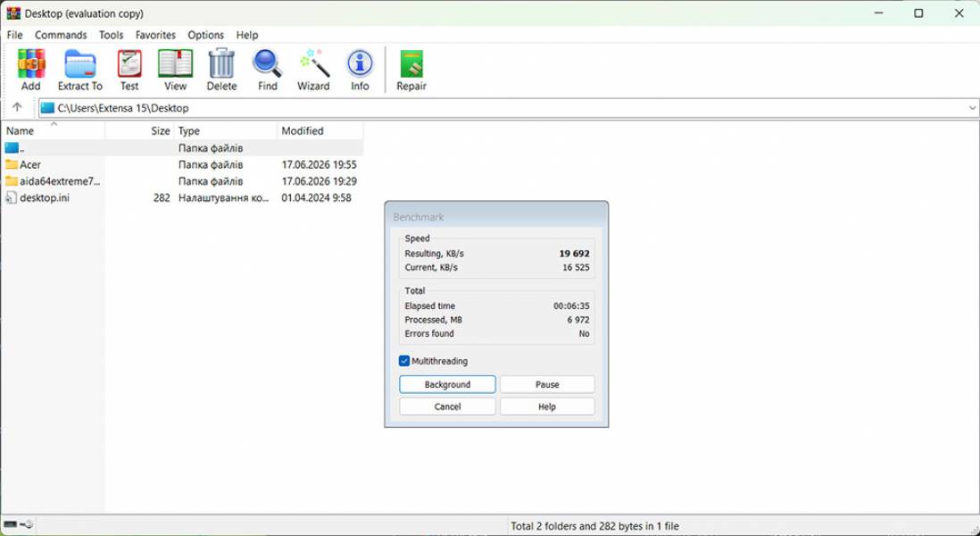Click the size value 282
Viewport: 980px width, 536px height.
[162, 197]
